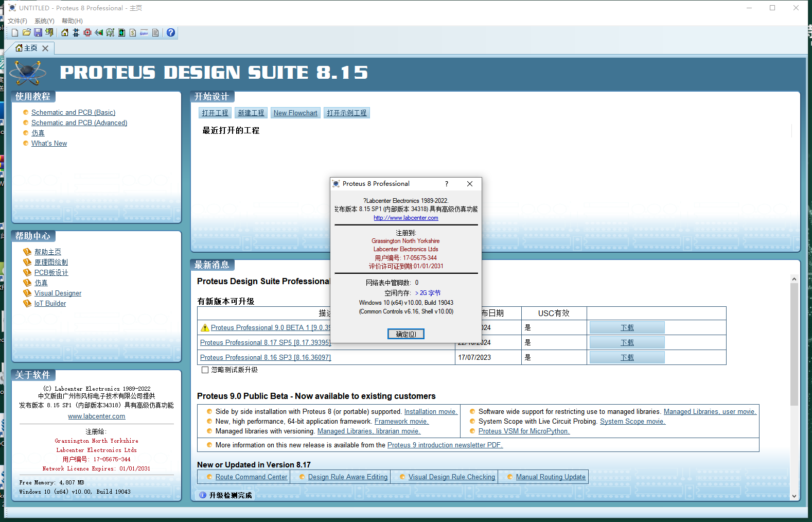Open the PCB Layout chip icon

(87, 32)
